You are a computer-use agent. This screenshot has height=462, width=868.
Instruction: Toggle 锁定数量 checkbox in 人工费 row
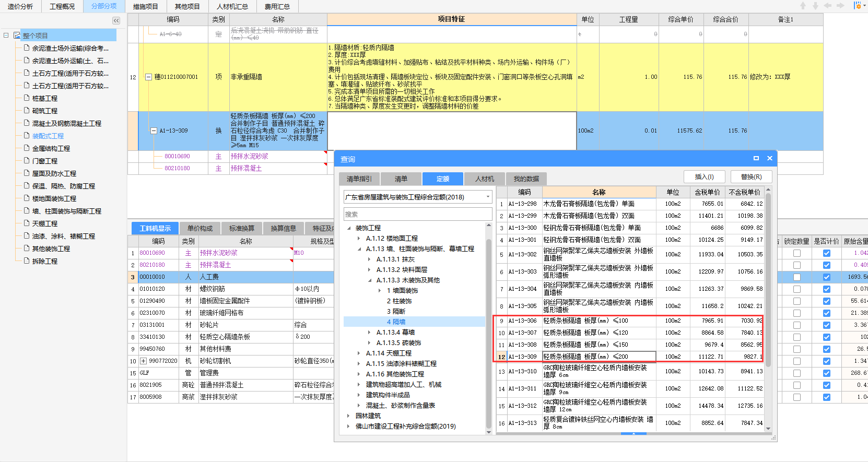pyautogui.click(x=796, y=277)
